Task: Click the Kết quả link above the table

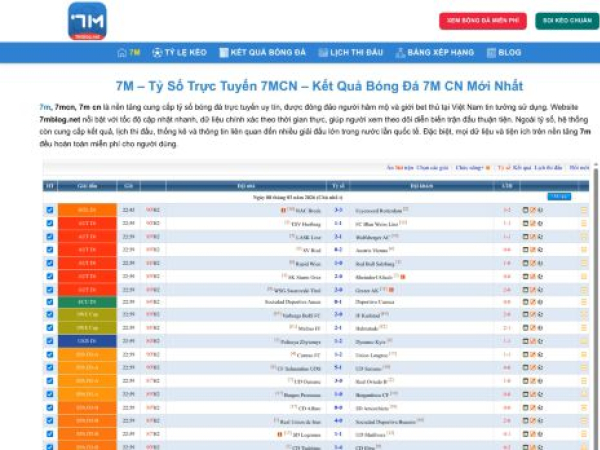Action: click(x=522, y=168)
